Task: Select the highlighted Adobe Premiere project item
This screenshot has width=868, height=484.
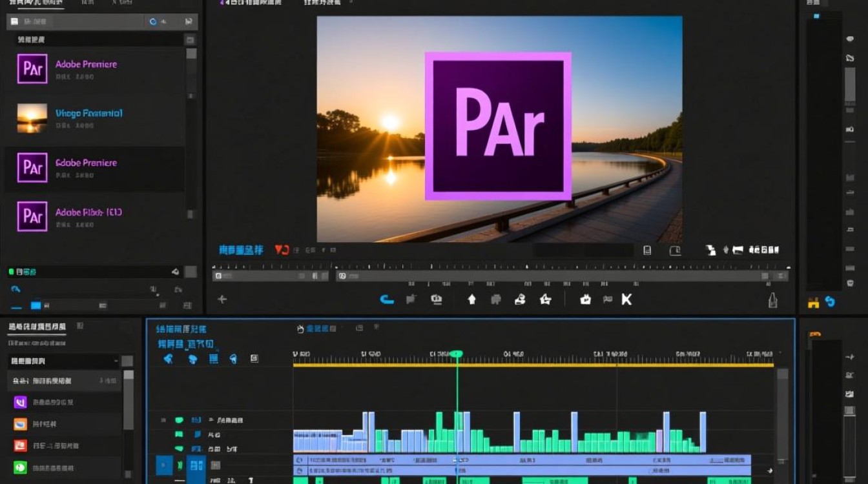Action: pos(95,168)
